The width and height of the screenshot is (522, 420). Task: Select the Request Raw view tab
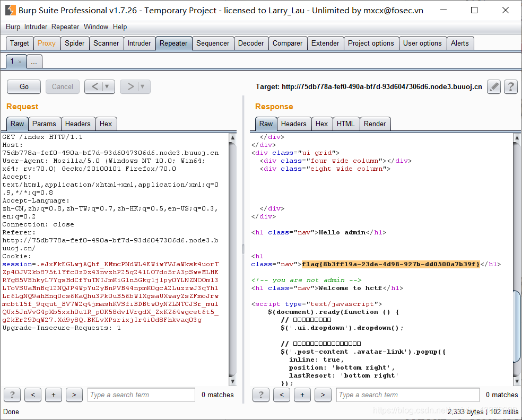[18, 124]
